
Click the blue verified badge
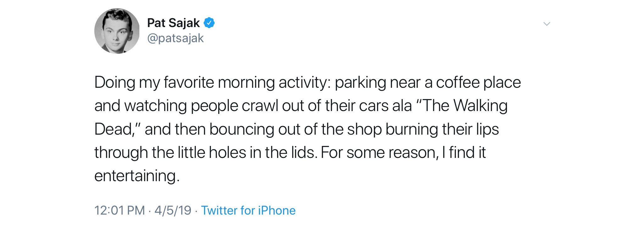pos(209,23)
